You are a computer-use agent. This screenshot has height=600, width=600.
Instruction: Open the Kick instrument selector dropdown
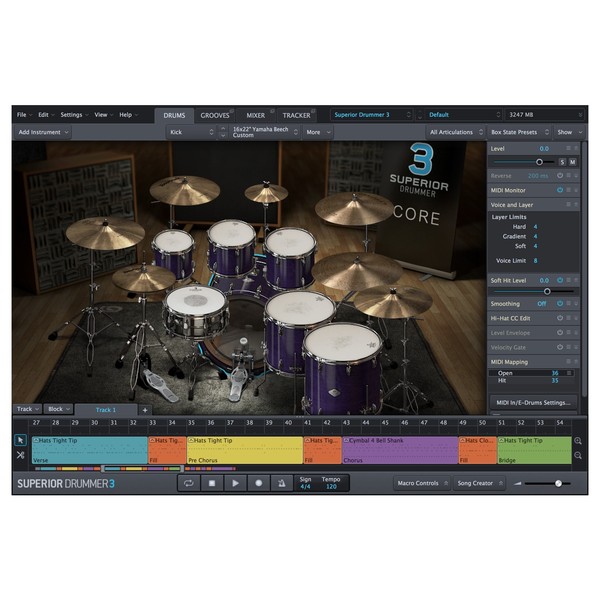[x=191, y=132]
